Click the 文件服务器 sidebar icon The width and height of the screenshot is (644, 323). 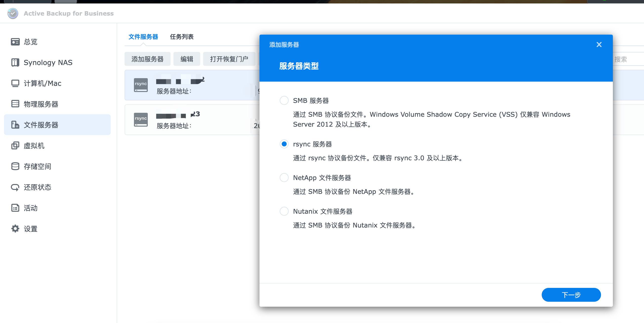click(x=15, y=125)
